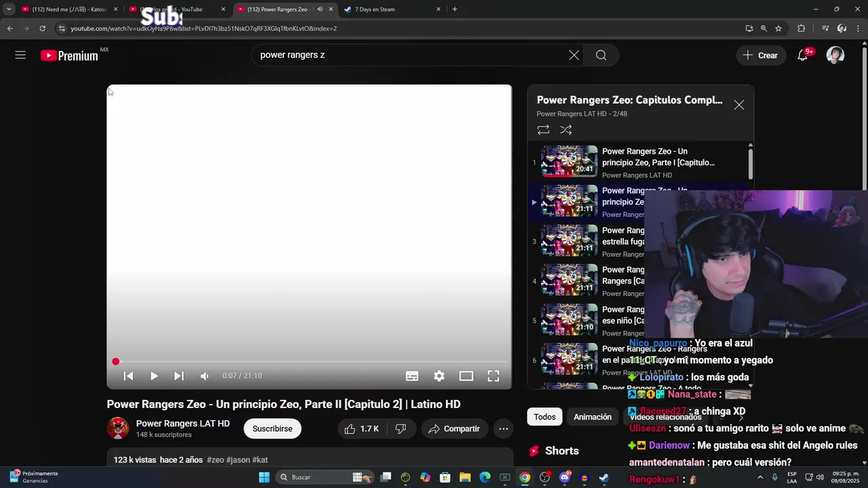
Task: Click the URL address bar
Action: (x=400, y=28)
